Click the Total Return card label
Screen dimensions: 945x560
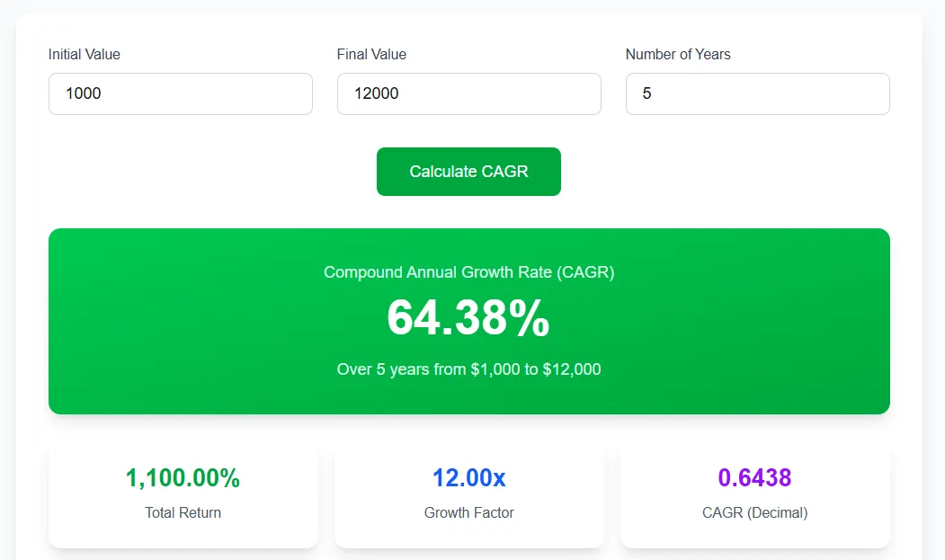click(x=183, y=512)
